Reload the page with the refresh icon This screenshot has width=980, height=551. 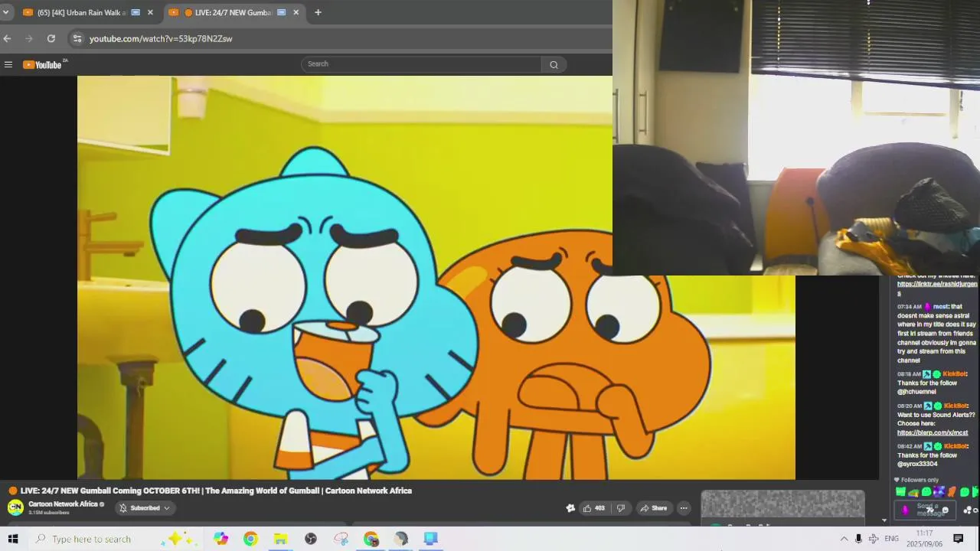(51, 38)
